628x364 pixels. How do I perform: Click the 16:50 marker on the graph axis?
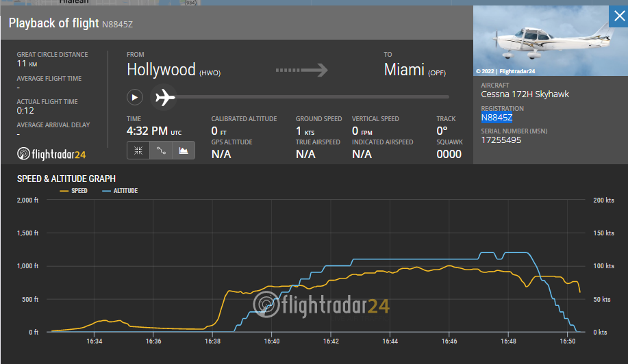(x=568, y=341)
